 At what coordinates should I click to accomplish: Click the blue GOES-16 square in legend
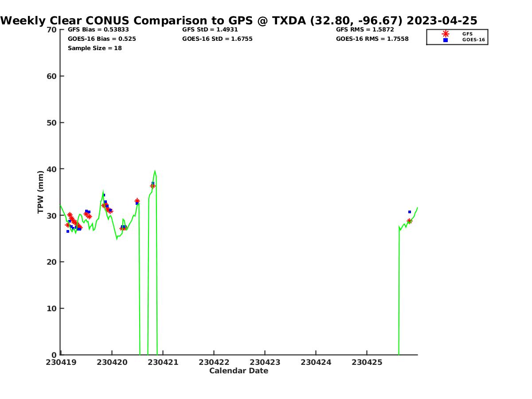(446, 40)
